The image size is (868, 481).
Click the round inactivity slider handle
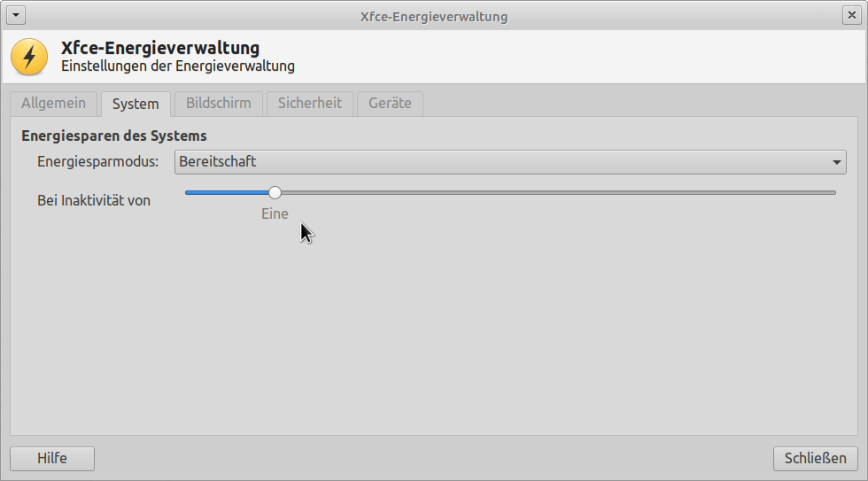275,192
